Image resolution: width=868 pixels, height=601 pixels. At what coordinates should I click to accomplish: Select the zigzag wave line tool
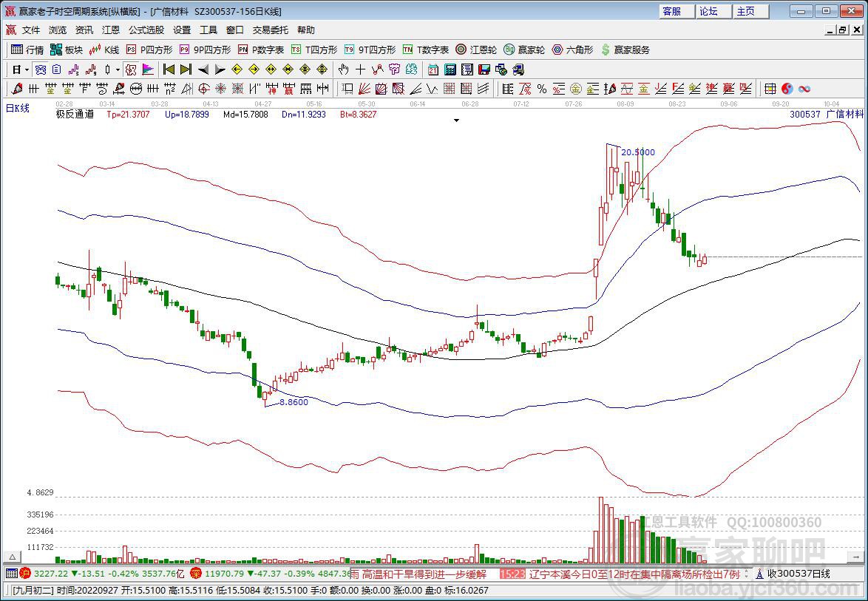433,89
